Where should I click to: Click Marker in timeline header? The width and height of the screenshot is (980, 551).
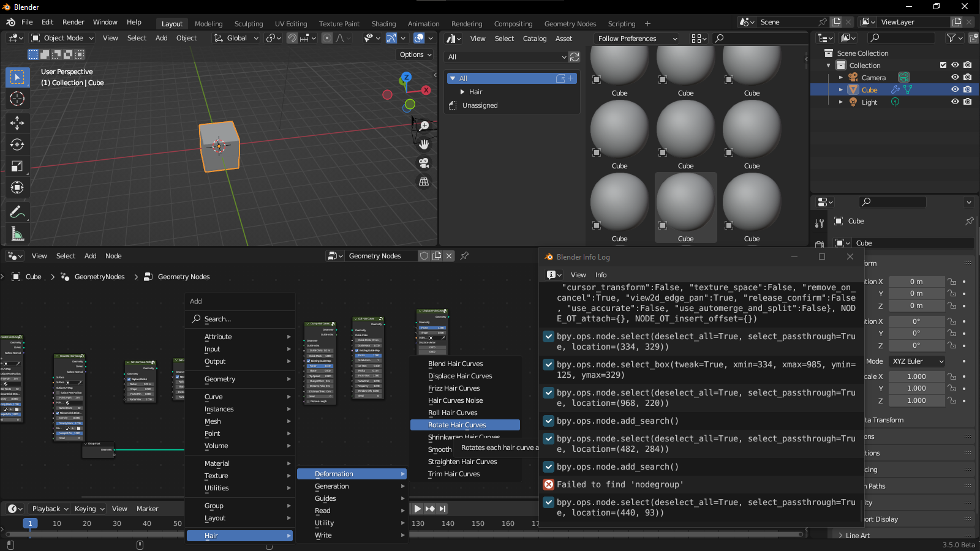148,509
